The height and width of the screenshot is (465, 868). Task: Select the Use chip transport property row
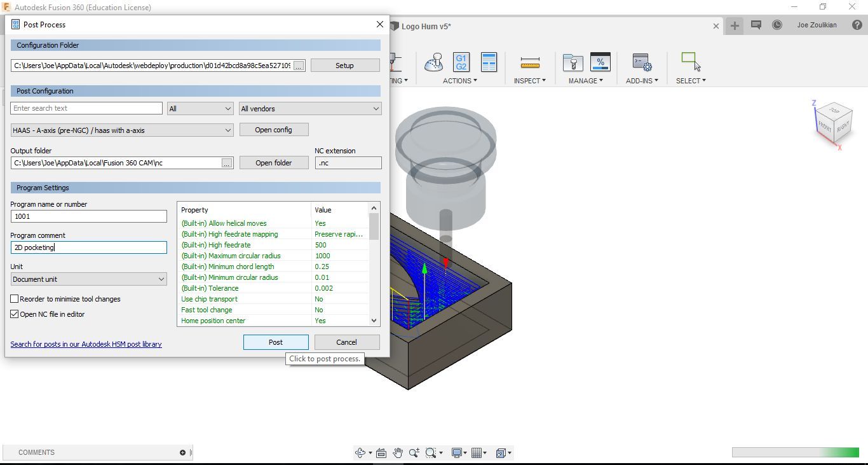(x=273, y=299)
